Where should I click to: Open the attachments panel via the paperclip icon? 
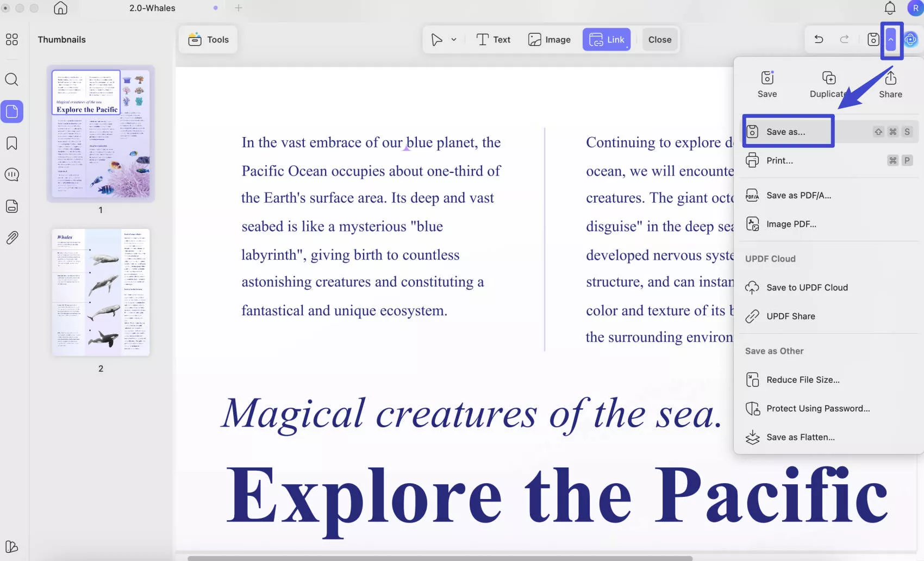point(11,237)
